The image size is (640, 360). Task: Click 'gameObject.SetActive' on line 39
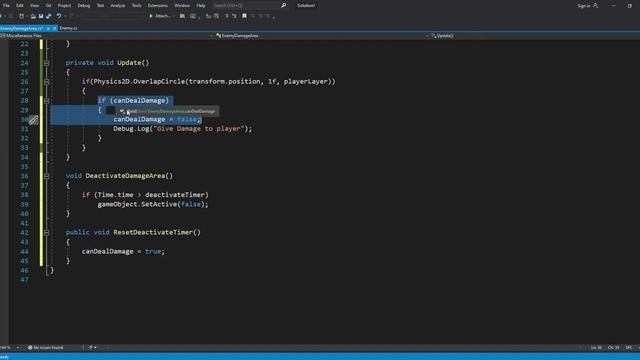coord(137,204)
